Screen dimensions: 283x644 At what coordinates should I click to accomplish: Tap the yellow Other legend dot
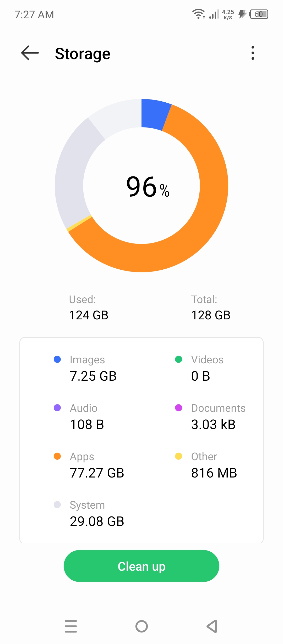(178, 456)
